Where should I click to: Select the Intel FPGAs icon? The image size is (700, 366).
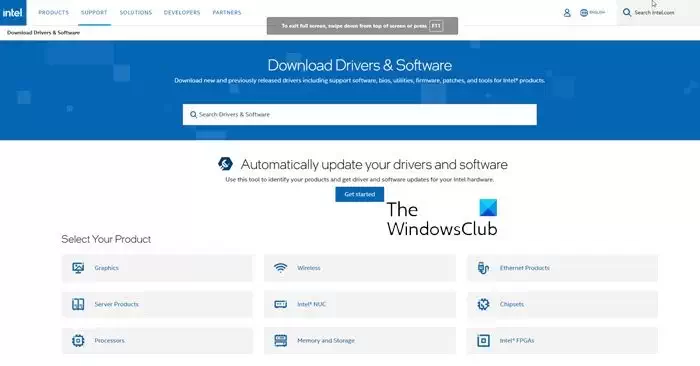tap(483, 341)
